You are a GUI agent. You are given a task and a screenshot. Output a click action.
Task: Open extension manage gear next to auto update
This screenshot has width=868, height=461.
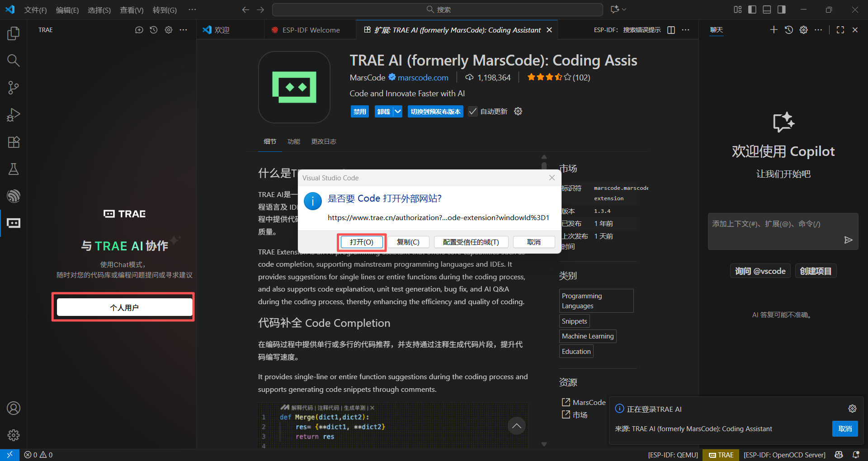(x=518, y=111)
